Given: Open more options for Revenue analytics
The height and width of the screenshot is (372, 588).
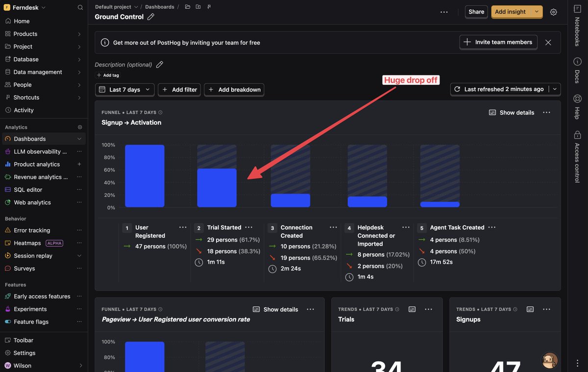Looking at the screenshot, I should point(79,177).
